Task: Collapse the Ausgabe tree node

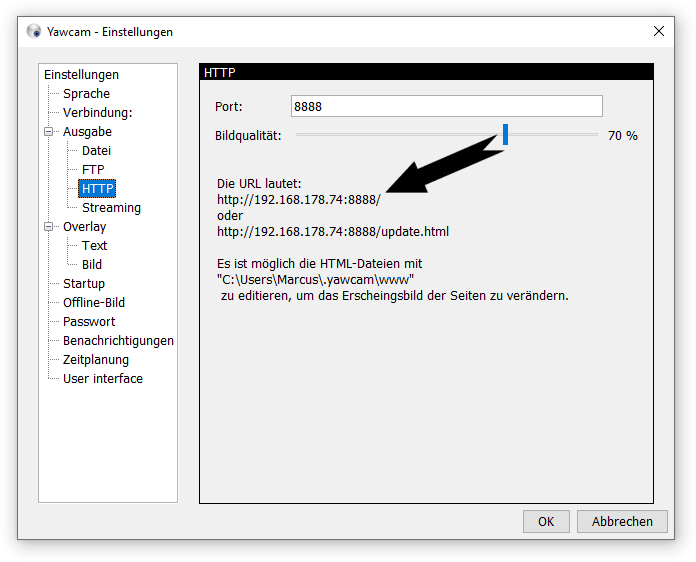Action: [x=48, y=132]
